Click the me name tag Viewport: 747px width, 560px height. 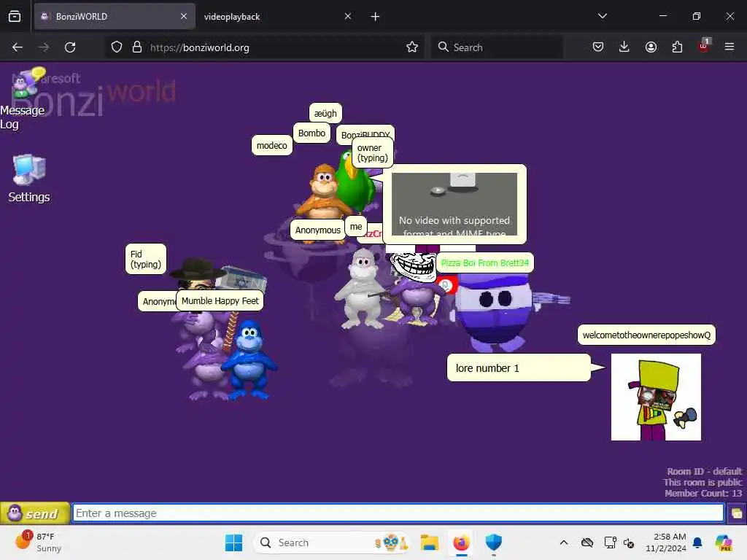click(356, 227)
